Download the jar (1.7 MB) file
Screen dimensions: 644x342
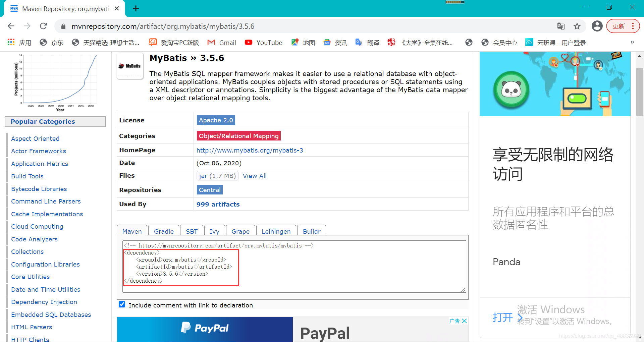coord(217,176)
